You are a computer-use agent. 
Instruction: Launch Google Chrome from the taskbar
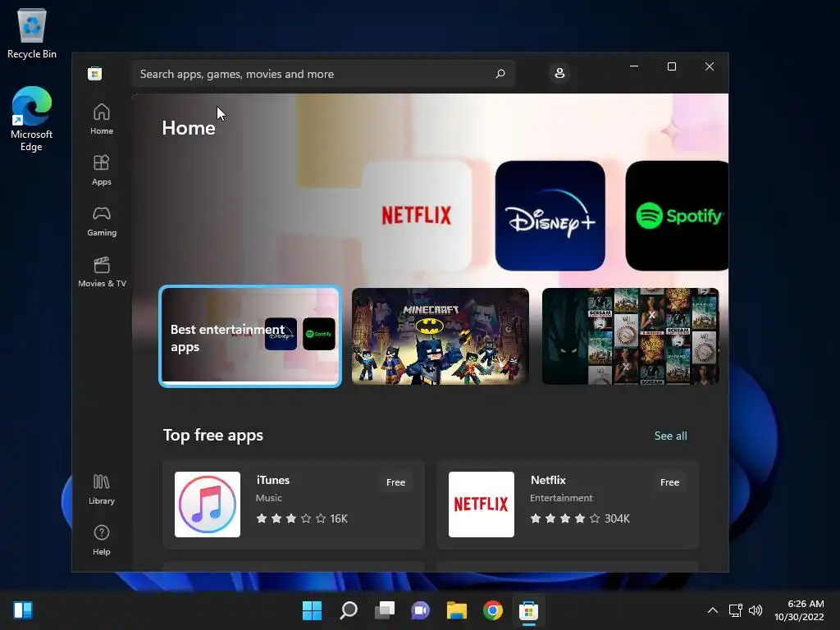click(x=492, y=610)
